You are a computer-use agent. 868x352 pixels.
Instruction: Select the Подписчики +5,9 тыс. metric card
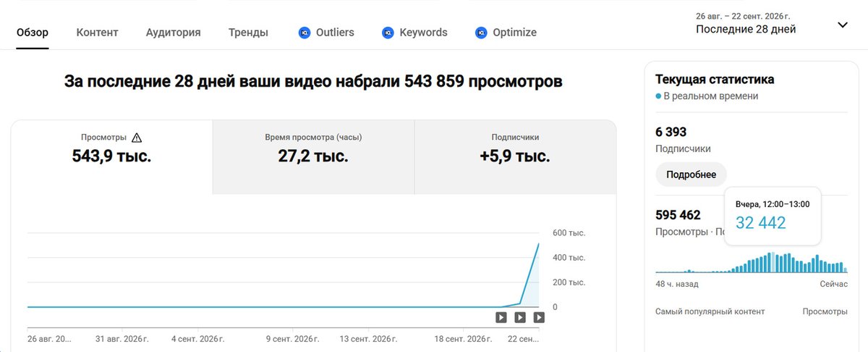pyautogui.click(x=515, y=157)
